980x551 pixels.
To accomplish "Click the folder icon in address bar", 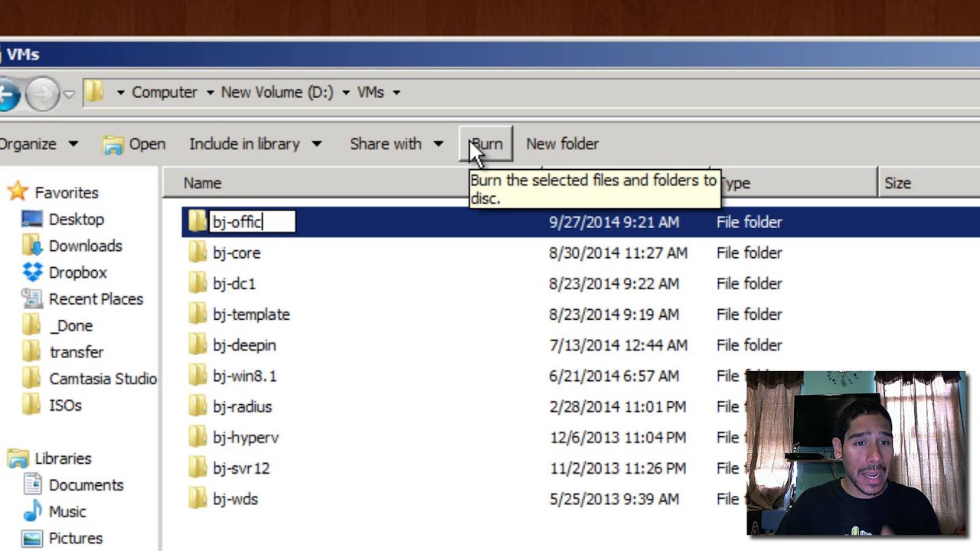I will coord(94,92).
